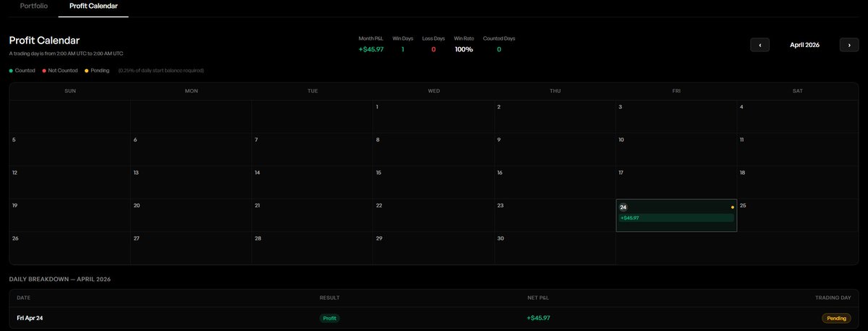Click the Win Rate 100% stat

pos(464,49)
